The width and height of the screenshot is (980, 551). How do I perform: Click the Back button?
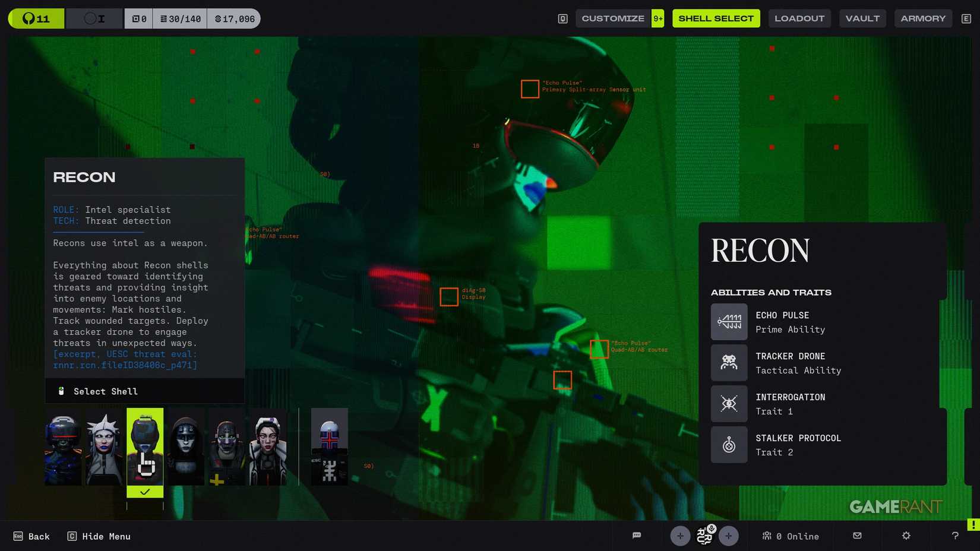coord(32,536)
